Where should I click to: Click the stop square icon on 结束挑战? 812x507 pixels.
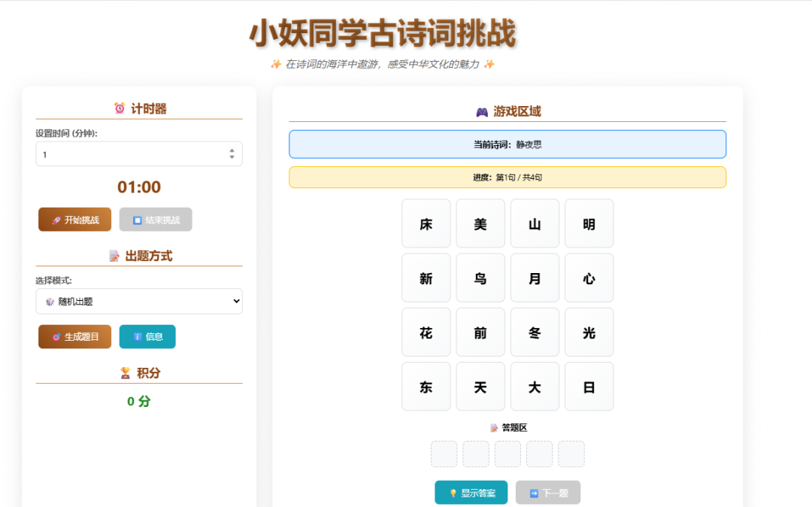point(138,220)
